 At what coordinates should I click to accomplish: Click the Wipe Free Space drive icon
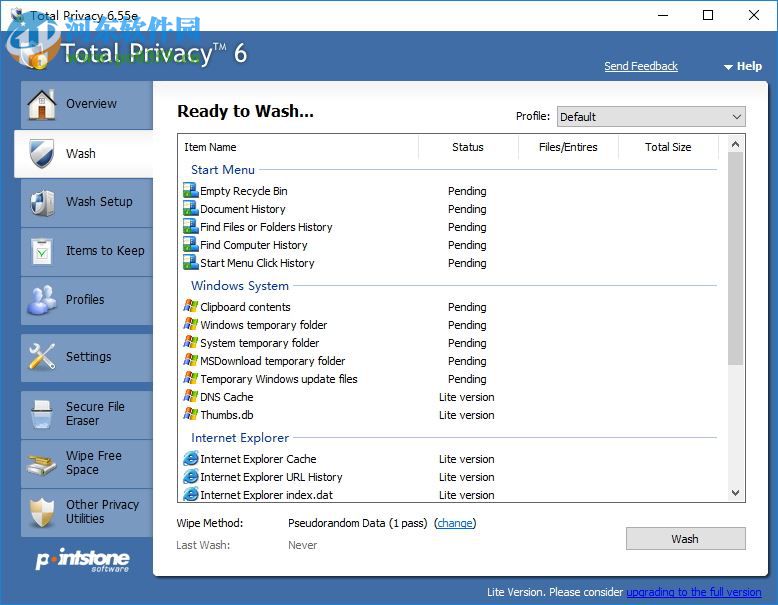tap(42, 463)
